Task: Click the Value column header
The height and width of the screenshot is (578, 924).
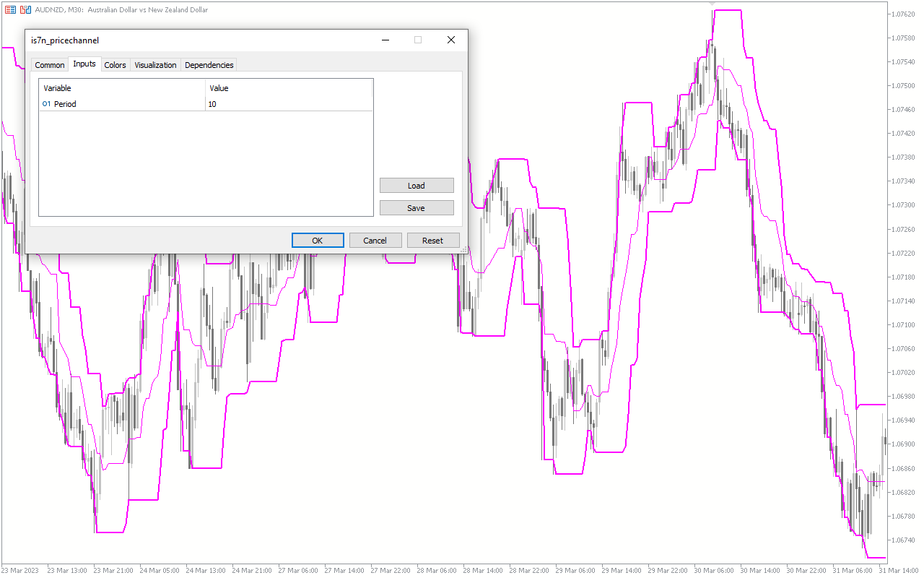Action: (289, 88)
